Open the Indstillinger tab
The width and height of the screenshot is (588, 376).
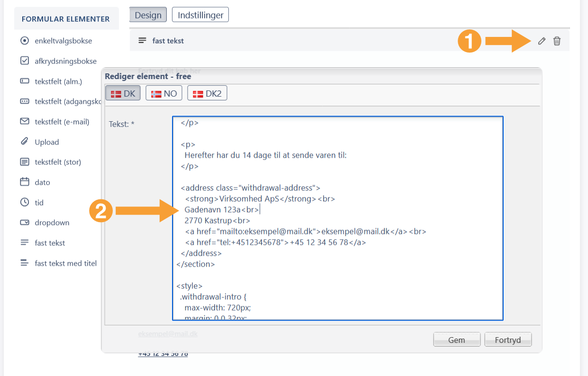click(x=200, y=15)
